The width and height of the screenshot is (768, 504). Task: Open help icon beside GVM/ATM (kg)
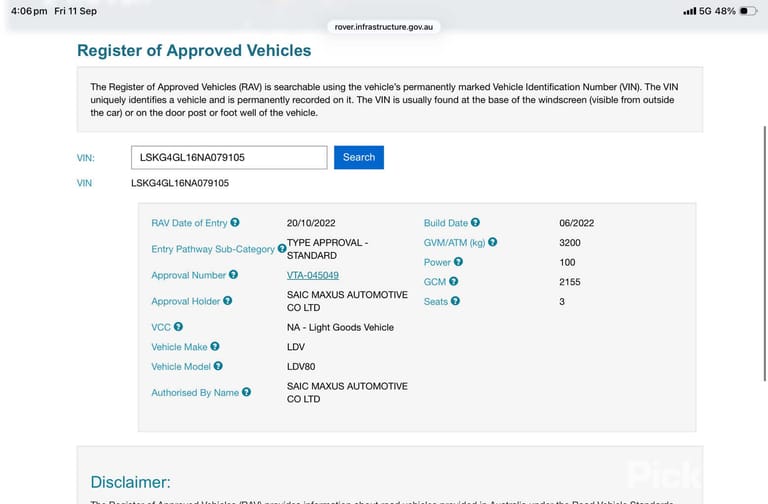493,242
